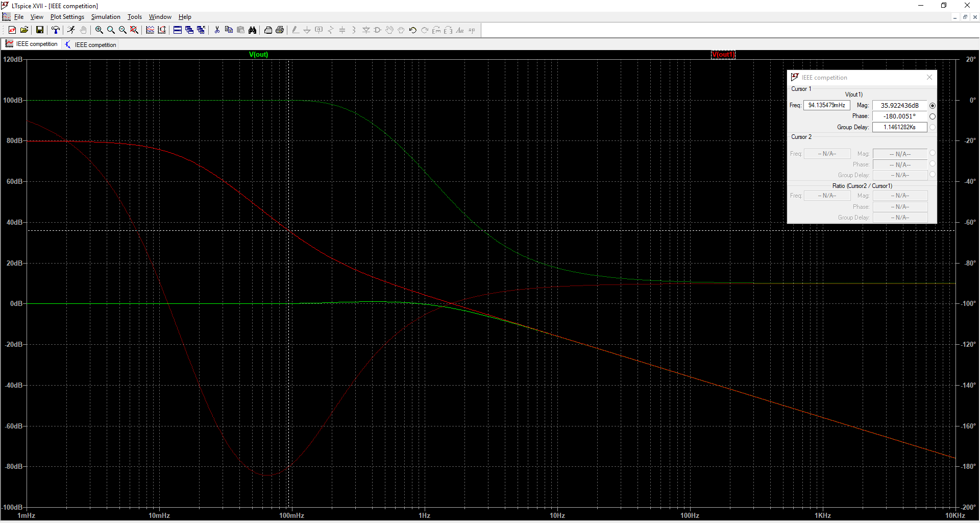
Task: Cascade windows using the toolbar icon
Action: pos(189,30)
